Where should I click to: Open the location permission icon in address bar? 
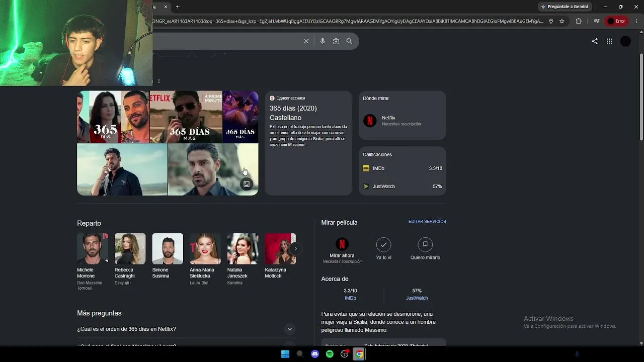(551, 21)
